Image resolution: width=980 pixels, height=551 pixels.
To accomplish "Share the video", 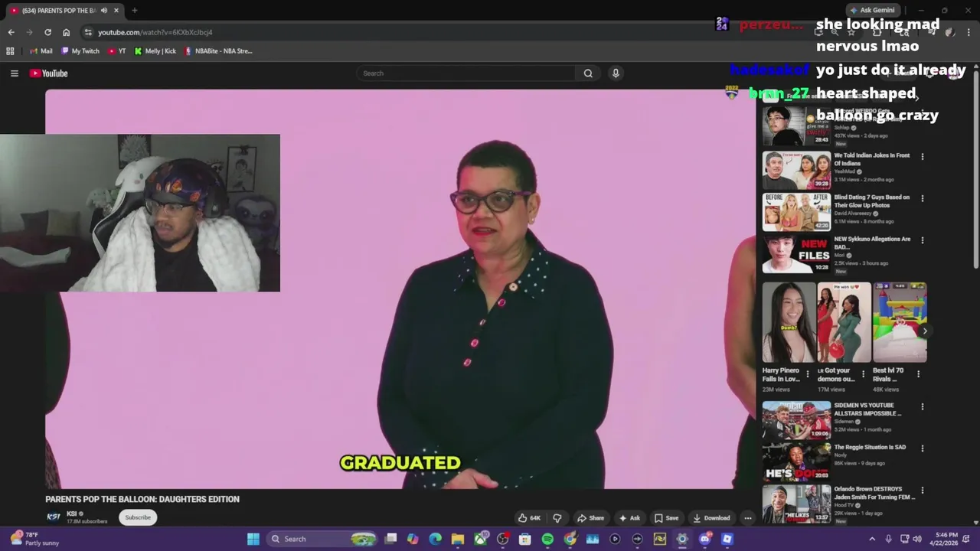I will pyautogui.click(x=590, y=518).
